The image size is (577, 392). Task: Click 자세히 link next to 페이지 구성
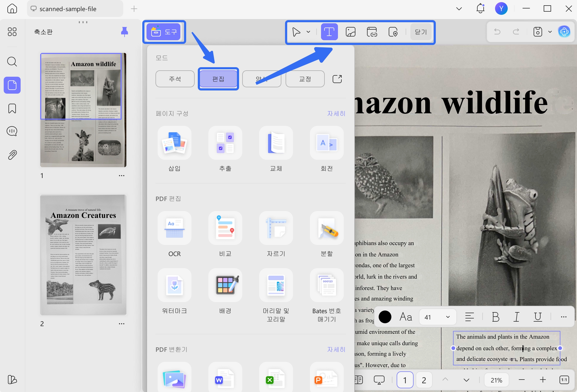click(336, 113)
